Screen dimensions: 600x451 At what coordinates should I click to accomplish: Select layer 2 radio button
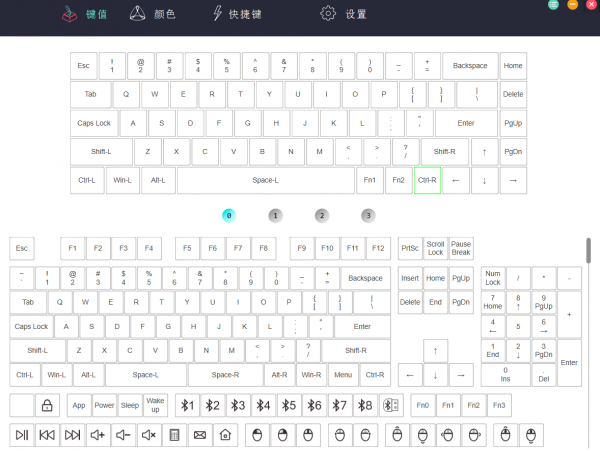(322, 215)
